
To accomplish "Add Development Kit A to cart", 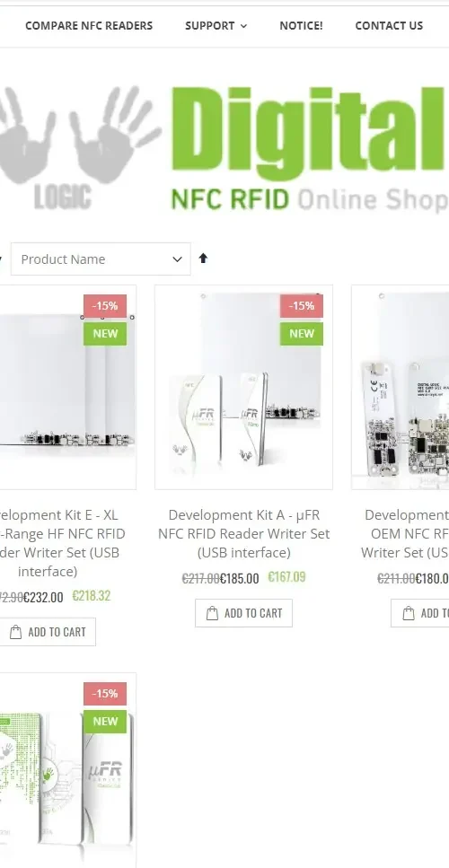I will [243, 613].
